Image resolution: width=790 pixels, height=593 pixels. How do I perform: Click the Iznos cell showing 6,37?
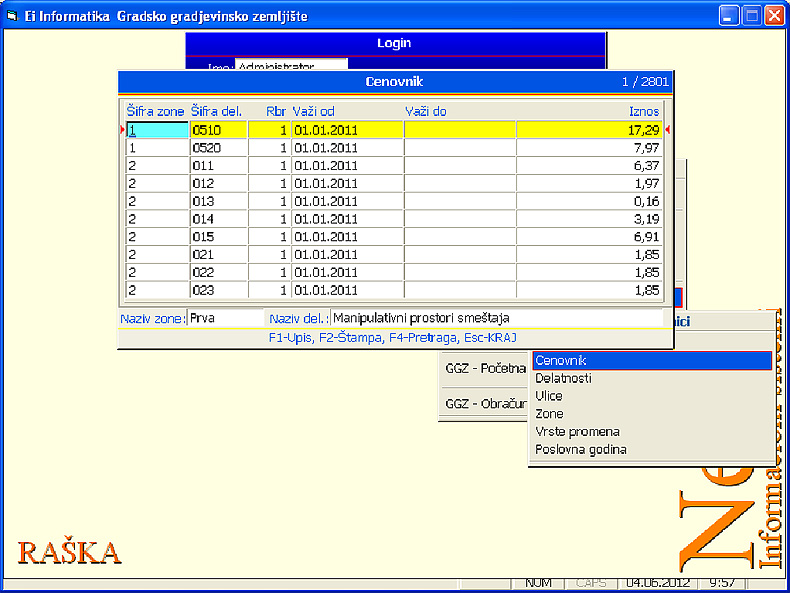pos(588,166)
